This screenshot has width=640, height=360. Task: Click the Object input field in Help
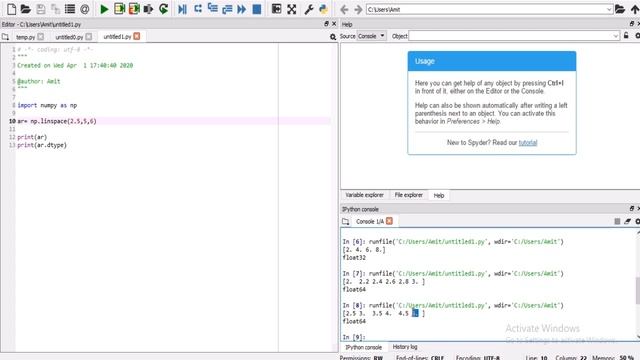[510, 36]
